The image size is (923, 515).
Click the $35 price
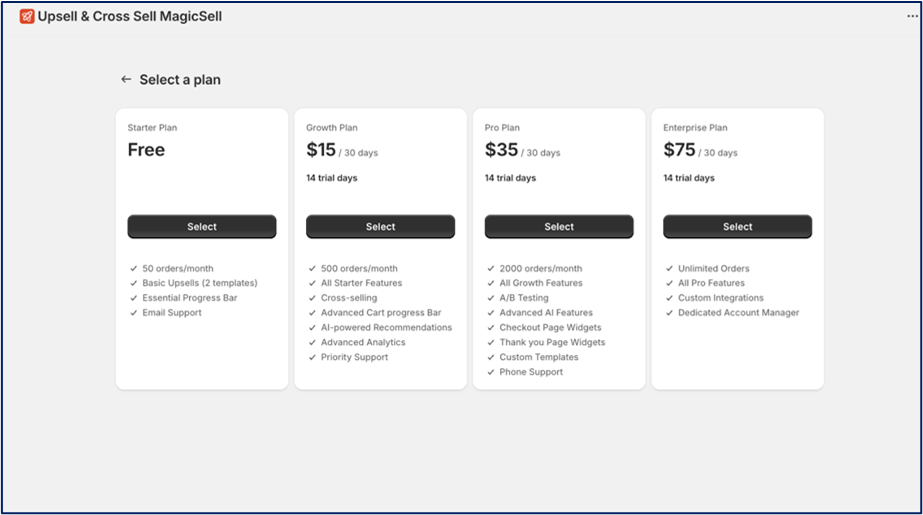502,150
